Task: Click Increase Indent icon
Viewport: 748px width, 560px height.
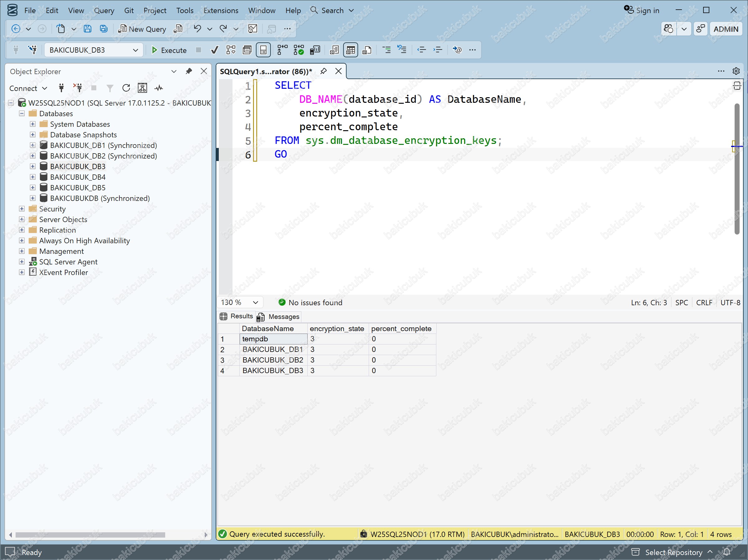Action: click(x=438, y=50)
